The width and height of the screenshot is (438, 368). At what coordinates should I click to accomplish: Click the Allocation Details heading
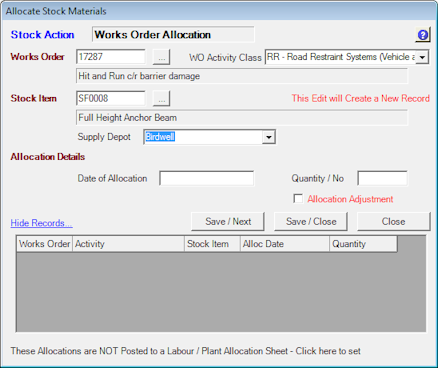(x=48, y=157)
